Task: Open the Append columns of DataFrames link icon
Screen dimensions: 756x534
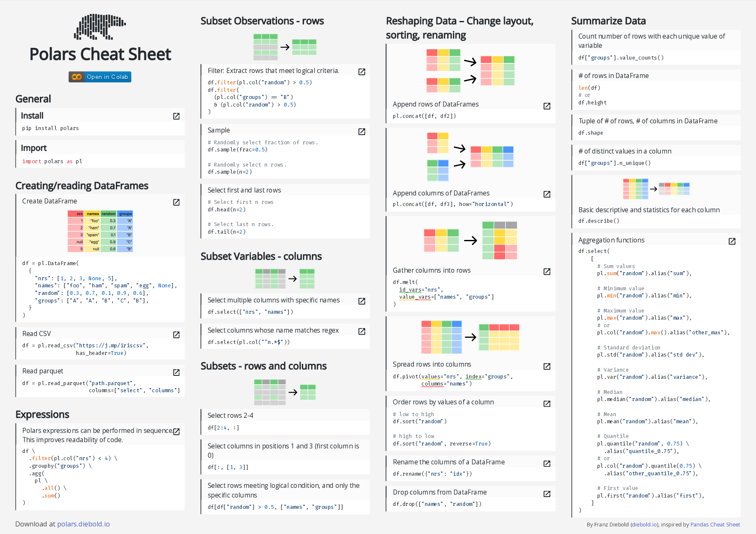Action: point(547,194)
